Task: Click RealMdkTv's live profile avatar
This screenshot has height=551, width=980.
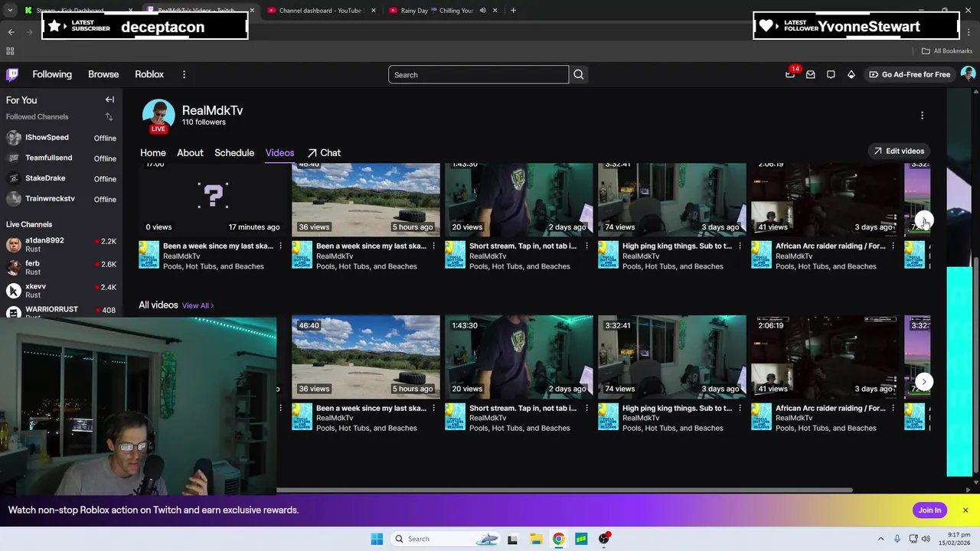Action: click(x=158, y=116)
